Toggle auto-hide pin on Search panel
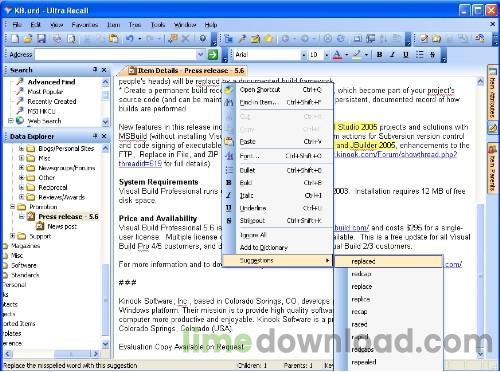The width and height of the screenshot is (500, 372). 95,69
